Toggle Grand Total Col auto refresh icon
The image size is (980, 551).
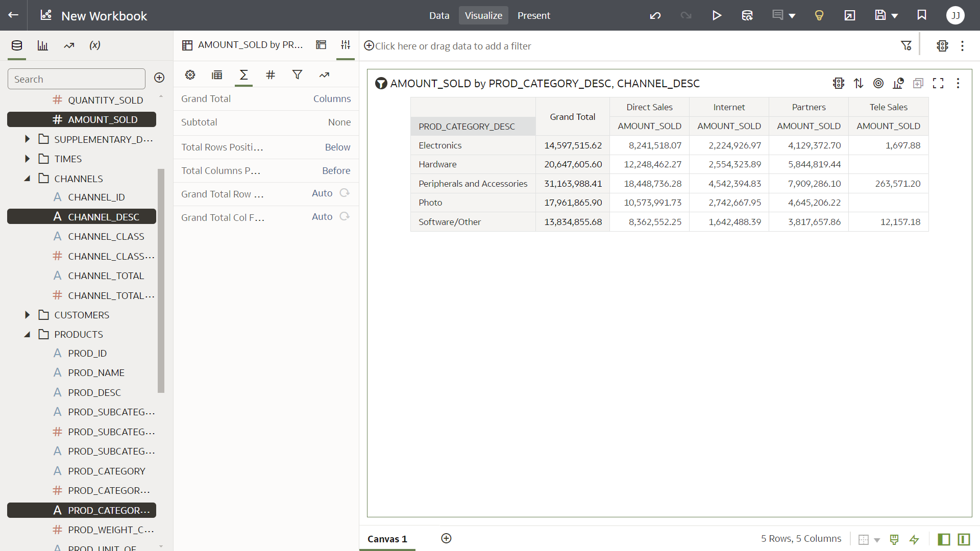coord(345,216)
